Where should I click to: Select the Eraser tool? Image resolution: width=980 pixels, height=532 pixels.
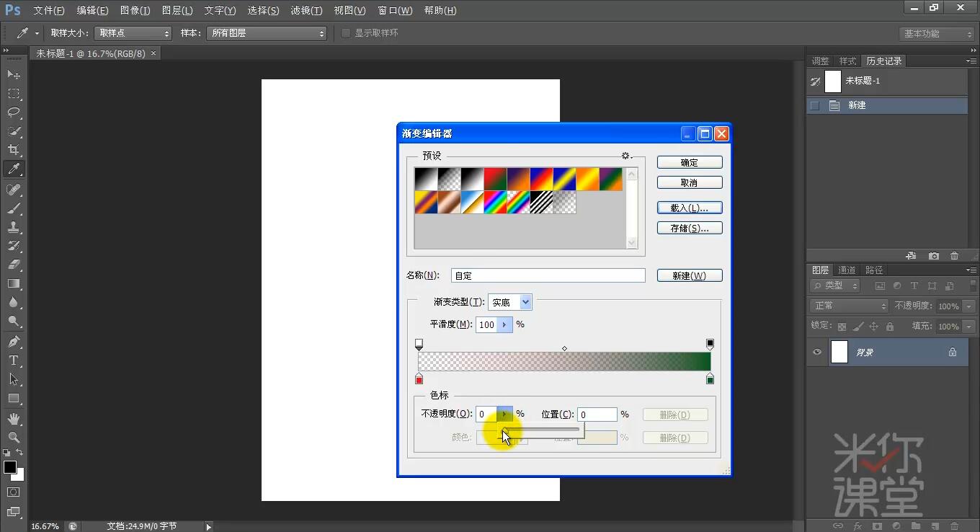coord(13,264)
